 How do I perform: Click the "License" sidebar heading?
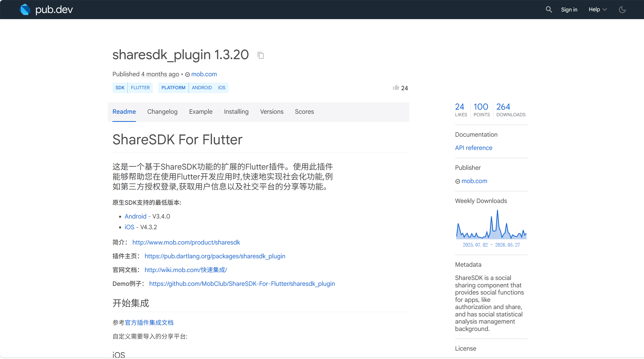click(x=466, y=349)
